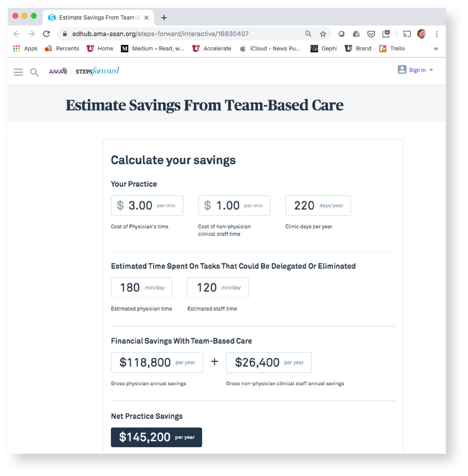Click the AMA Steps Forward logo
The width and height of the screenshot is (468, 476).
point(84,71)
